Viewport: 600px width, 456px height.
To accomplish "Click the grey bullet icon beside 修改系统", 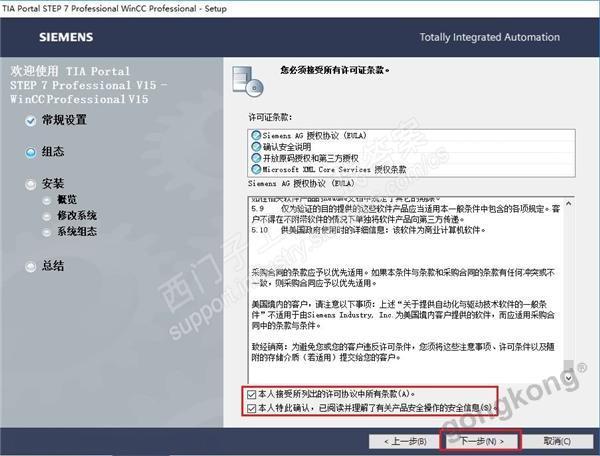I will tap(46, 217).
